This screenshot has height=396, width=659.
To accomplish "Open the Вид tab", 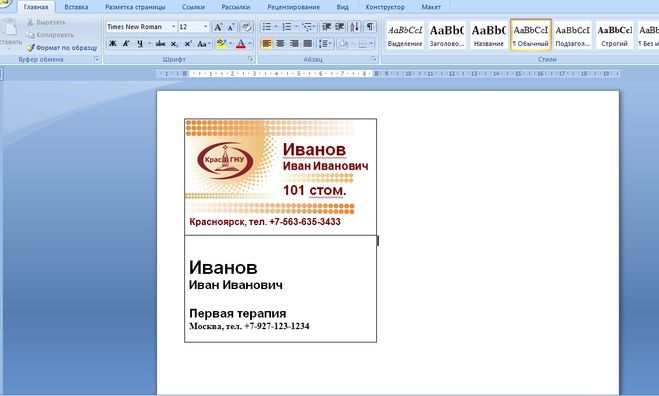I will [x=343, y=7].
